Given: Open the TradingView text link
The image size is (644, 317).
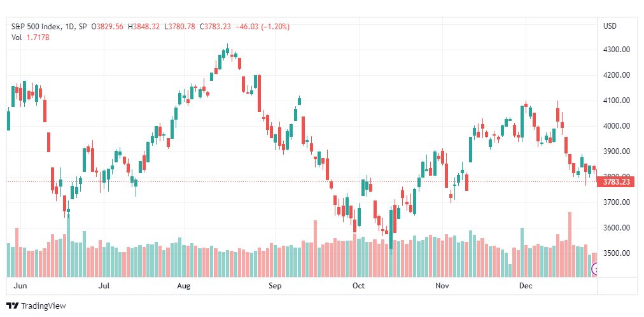Looking at the screenshot, I should 43,306.
